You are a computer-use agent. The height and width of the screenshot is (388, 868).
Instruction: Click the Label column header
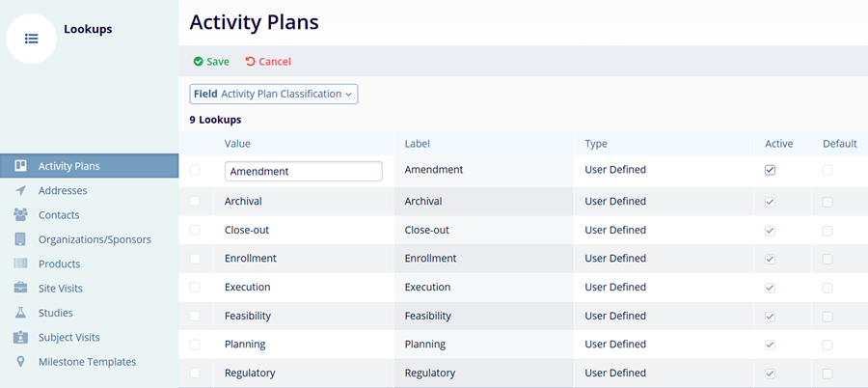click(417, 144)
